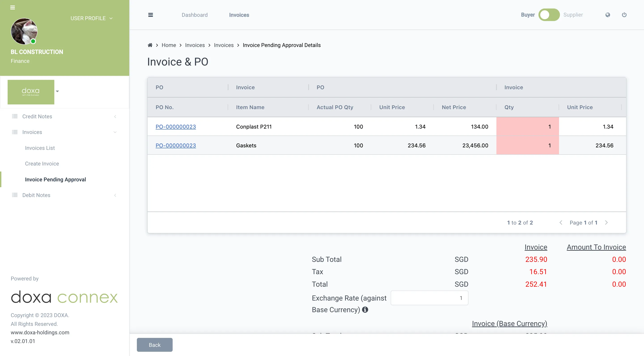Expand the Credit Notes menu chevron
This screenshot has width=644, height=356.
pos(115,117)
